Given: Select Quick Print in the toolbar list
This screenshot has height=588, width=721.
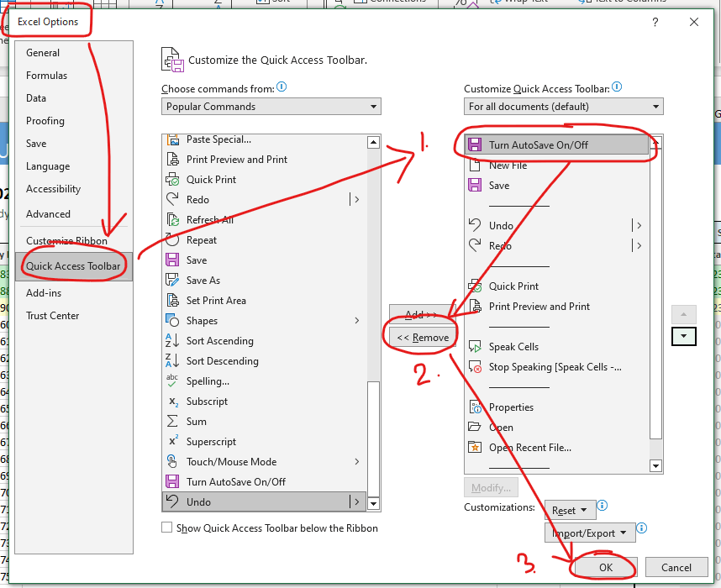Looking at the screenshot, I should click(557, 286).
